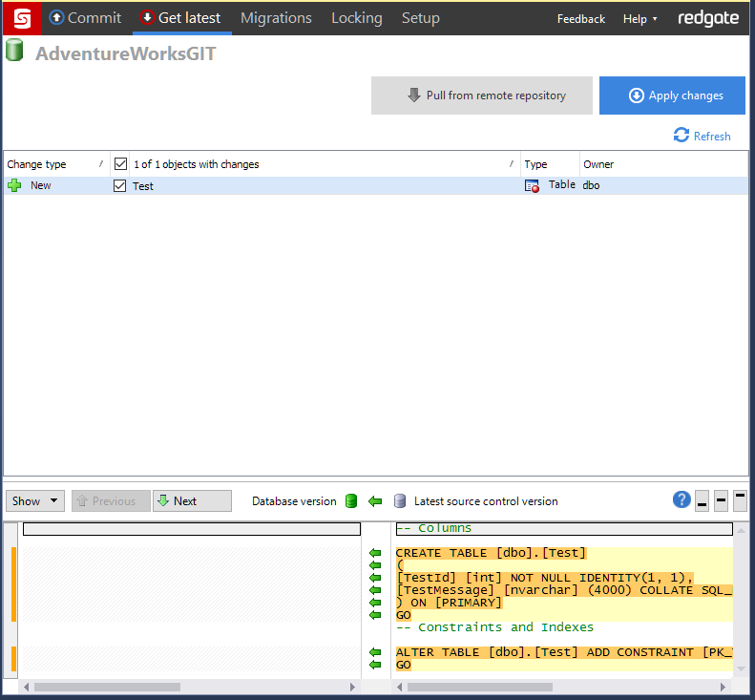Click the Constraints and Indexes comment line
The width and height of the screenshot is (755, 700).
pos(494,627)
